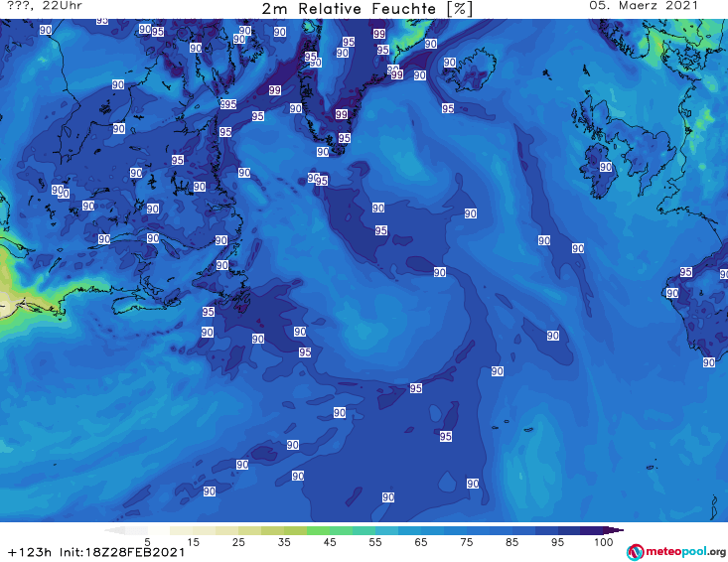Screen dimensions: 728x562
Task: Click the overlapping '995' contour label
Action: point(228,104)
